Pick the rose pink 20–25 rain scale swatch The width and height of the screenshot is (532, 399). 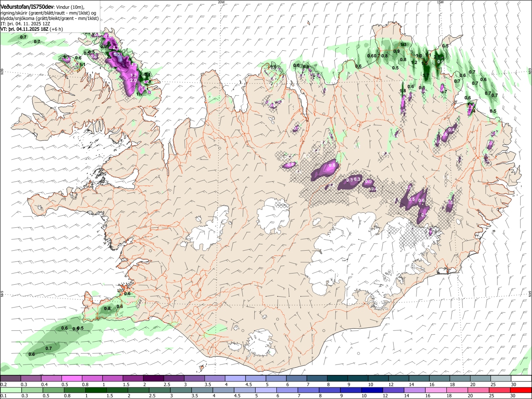(x=478, y=390)
